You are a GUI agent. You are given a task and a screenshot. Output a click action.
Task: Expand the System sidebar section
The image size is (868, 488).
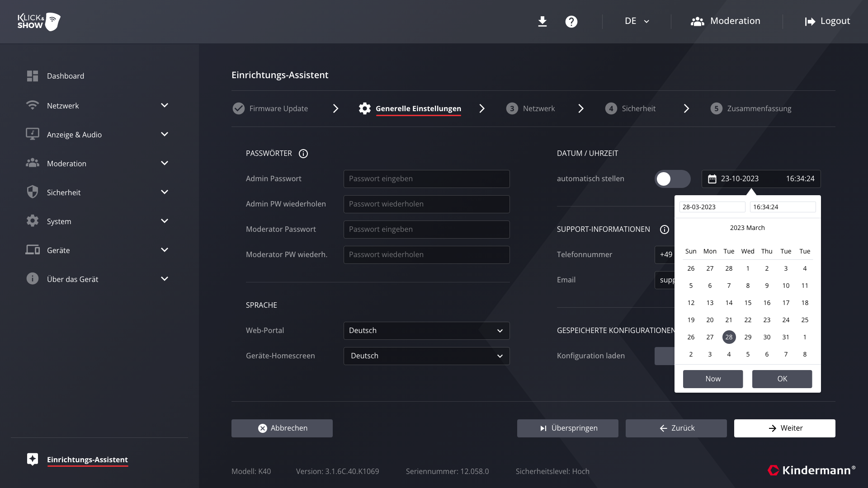pos(165,221)
